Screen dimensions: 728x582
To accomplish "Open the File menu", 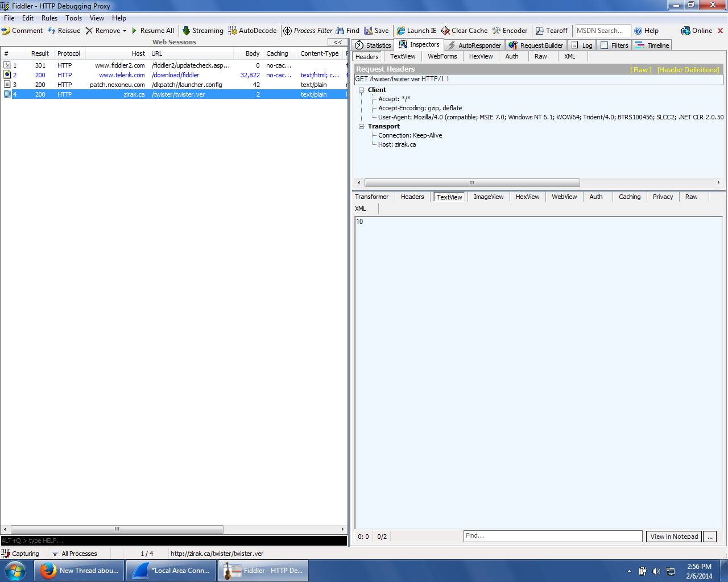I will tap(9, 18).
